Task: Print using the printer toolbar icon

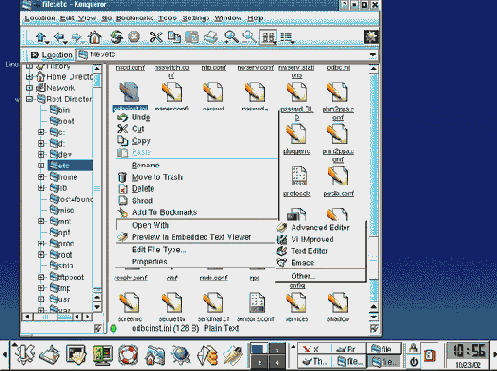Action: (211, 37)
